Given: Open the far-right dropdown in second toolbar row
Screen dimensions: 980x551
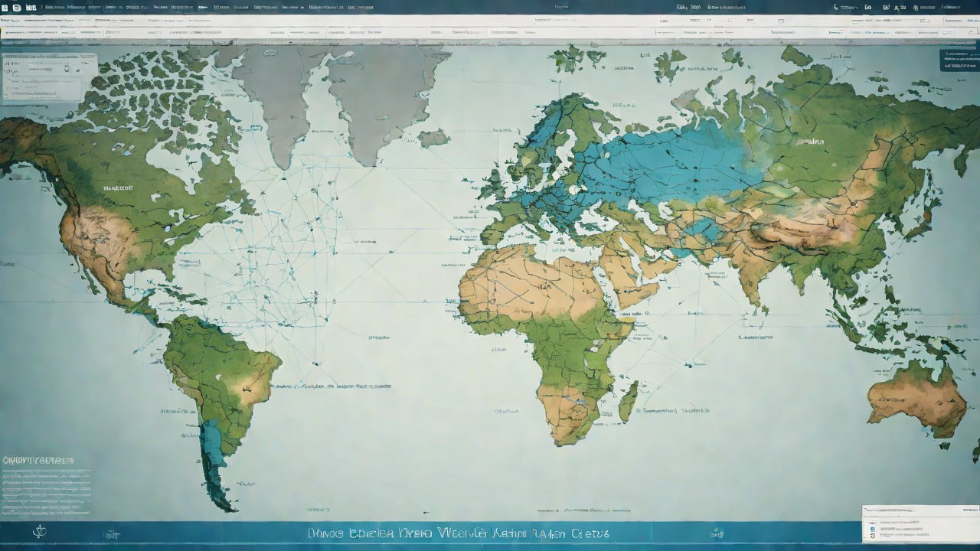Looking at the screenshot, I should click(949, 33).
